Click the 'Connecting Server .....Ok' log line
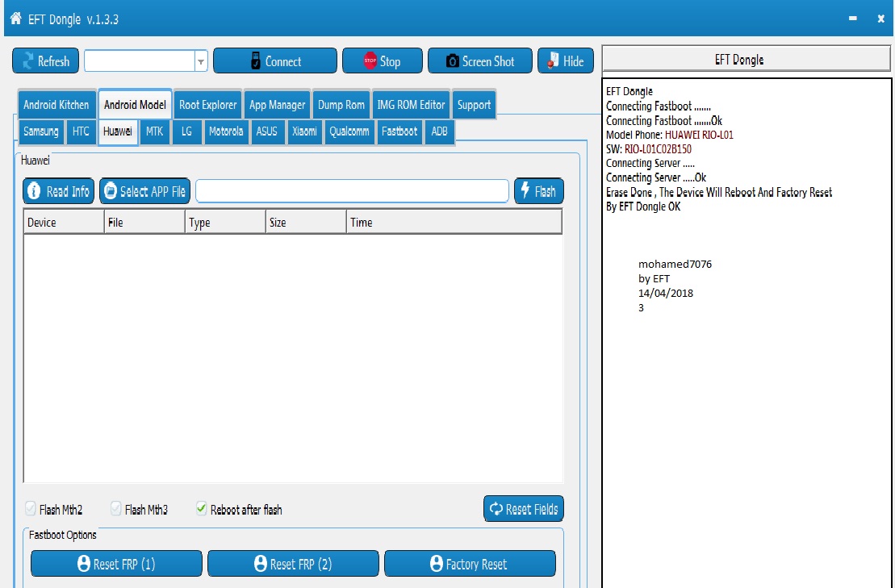This screenshot has width=895, height=588. [656, 178]
